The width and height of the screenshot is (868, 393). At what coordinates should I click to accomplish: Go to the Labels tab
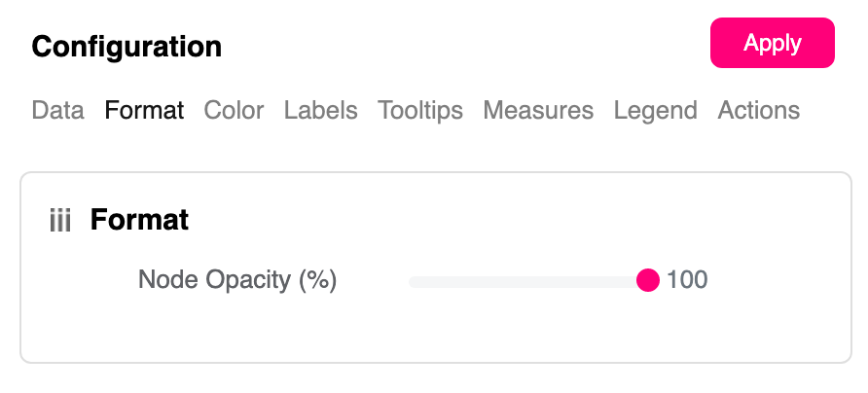click(320, 111)
